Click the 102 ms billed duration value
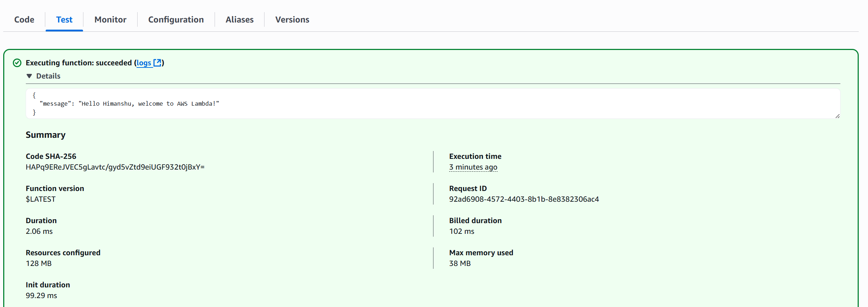Screen dimensions: 868x307 [x=461, y=231]
